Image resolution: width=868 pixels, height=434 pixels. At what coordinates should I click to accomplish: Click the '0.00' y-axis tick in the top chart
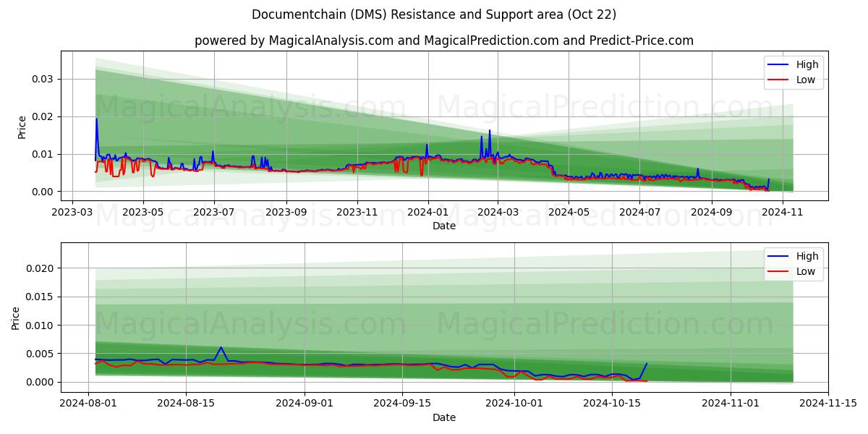coord(43,192)
